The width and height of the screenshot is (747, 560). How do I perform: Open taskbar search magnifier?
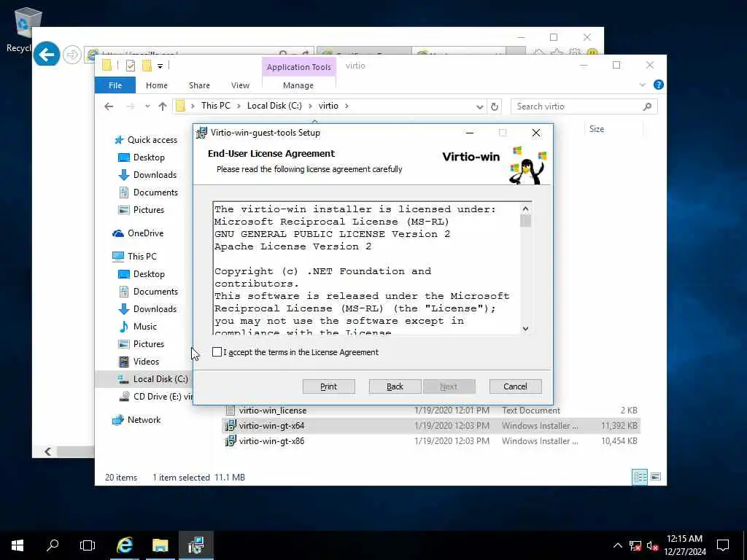(53, 545)
